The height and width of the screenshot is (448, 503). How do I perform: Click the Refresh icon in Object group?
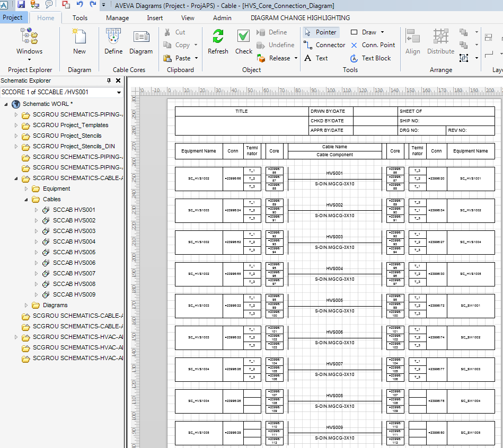coord(218,42)
